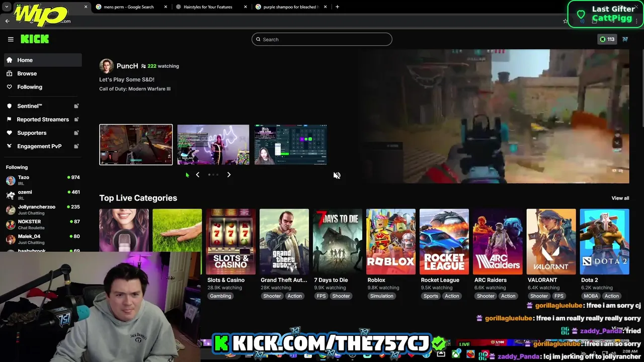Open Reported Streamers external link icon

coord(76,119)
